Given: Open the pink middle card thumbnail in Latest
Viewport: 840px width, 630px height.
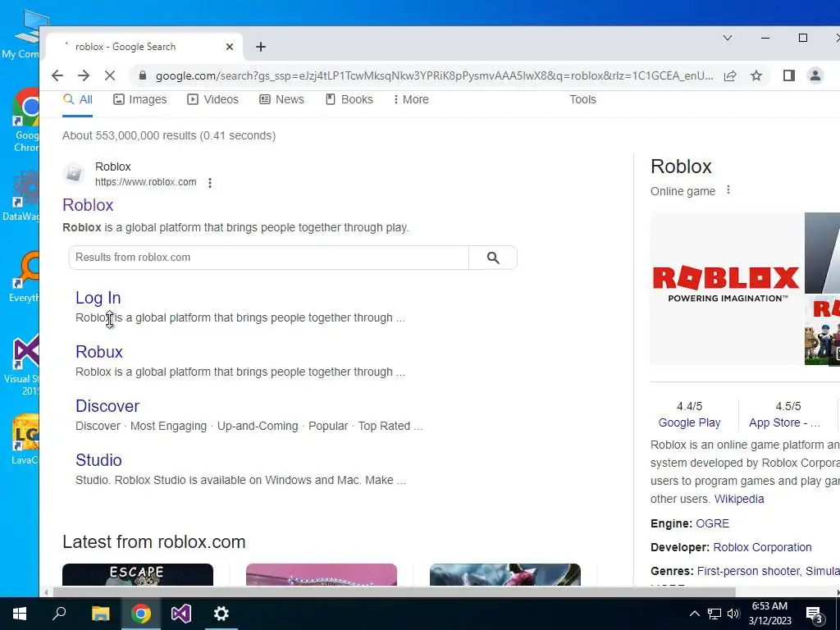Looking at the screenshot, I should pyautogui.click(x=322, y=574).
